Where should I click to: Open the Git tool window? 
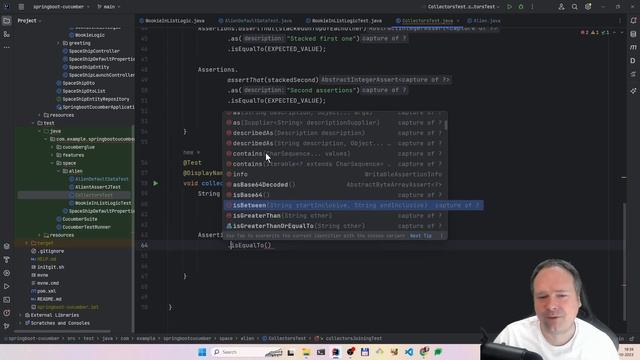click(7, 326)
